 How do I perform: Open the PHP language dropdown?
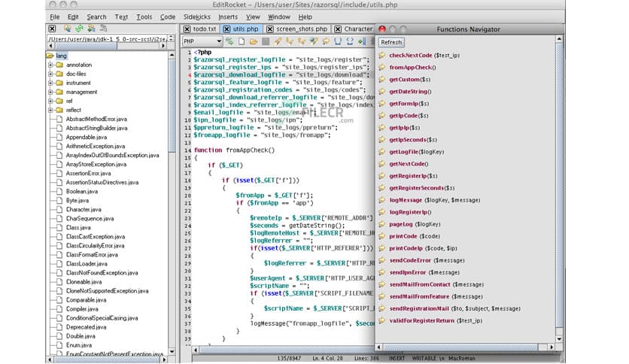point(202,41)
